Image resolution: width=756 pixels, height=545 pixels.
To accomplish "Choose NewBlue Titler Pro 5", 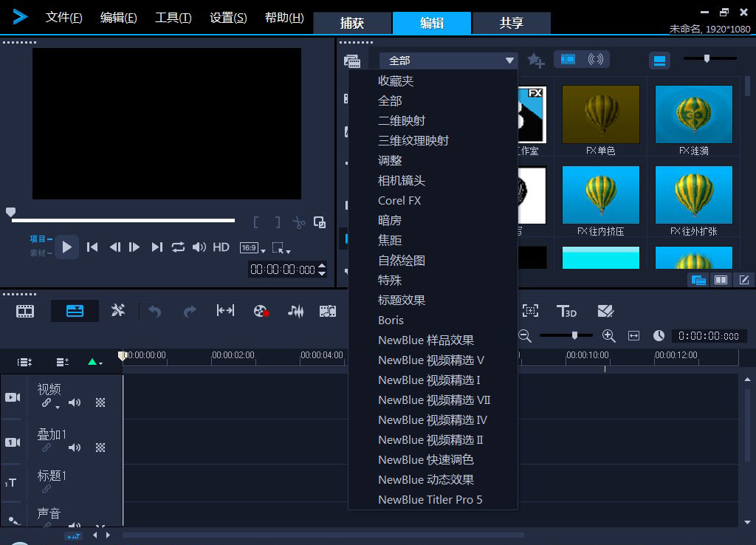I will point(433,500).
